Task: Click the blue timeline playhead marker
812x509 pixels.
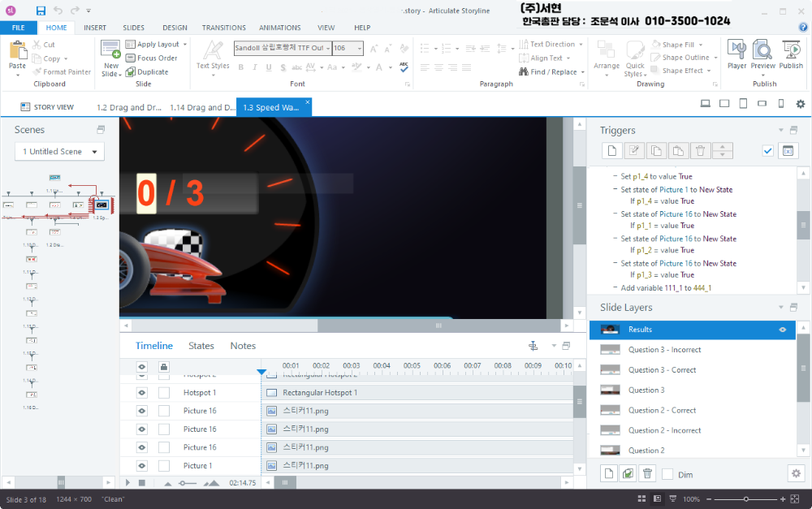Action: [261, 373]
